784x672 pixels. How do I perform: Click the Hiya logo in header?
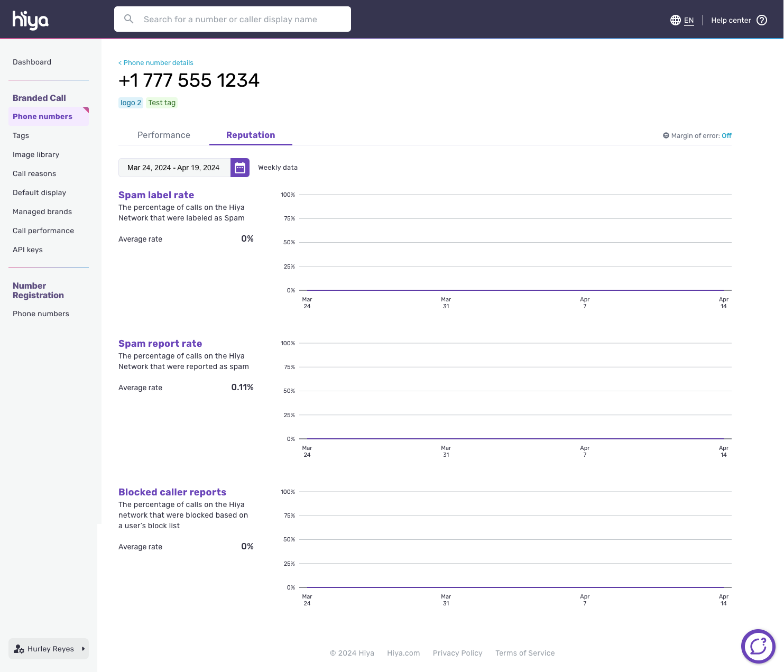click(x=30, y=20)
